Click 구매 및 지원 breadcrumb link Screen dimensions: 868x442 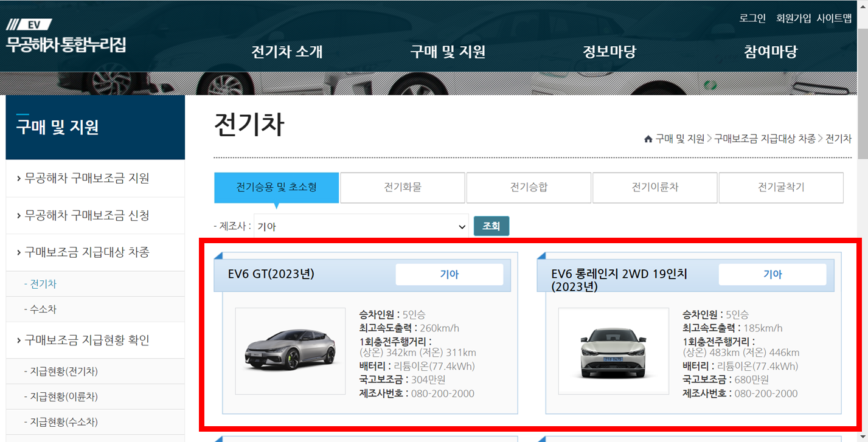pos(679,139)
